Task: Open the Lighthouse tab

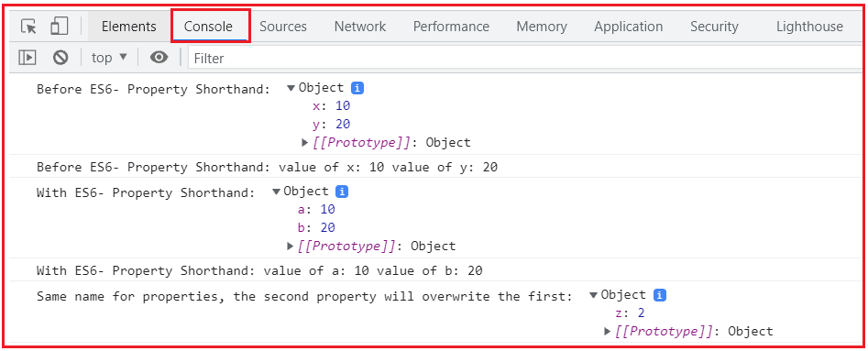Action: 809,26
